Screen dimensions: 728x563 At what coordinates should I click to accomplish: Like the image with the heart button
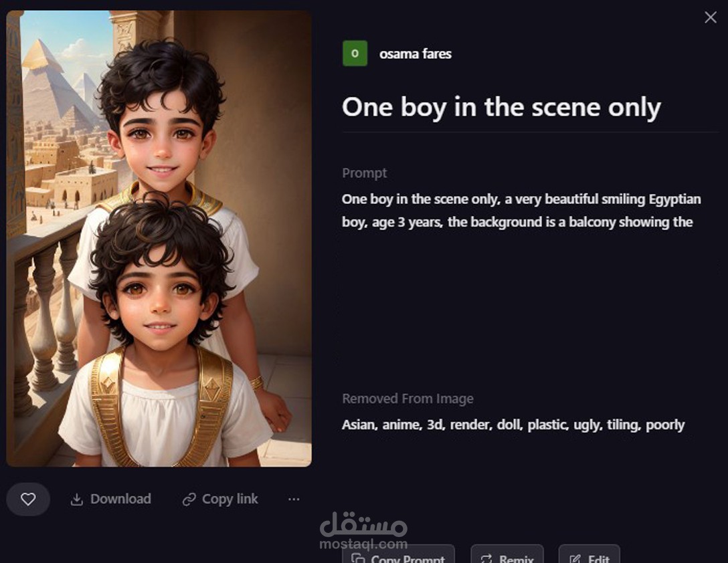point(28,499)
